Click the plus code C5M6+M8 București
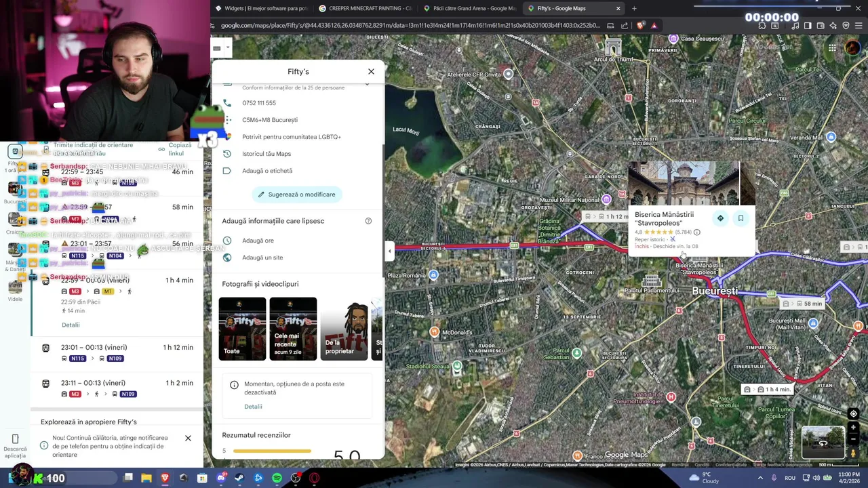The width and height of the screenshot is (868, 488). (270, 120)
